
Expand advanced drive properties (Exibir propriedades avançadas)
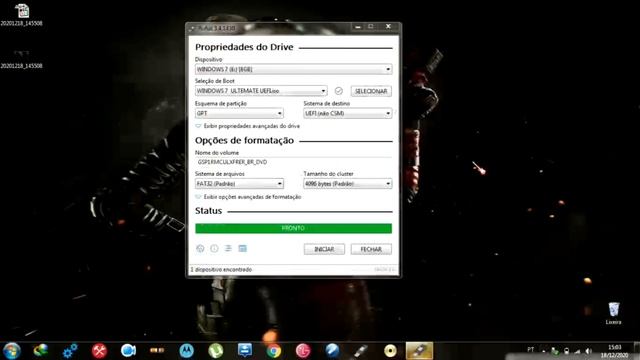247,126
